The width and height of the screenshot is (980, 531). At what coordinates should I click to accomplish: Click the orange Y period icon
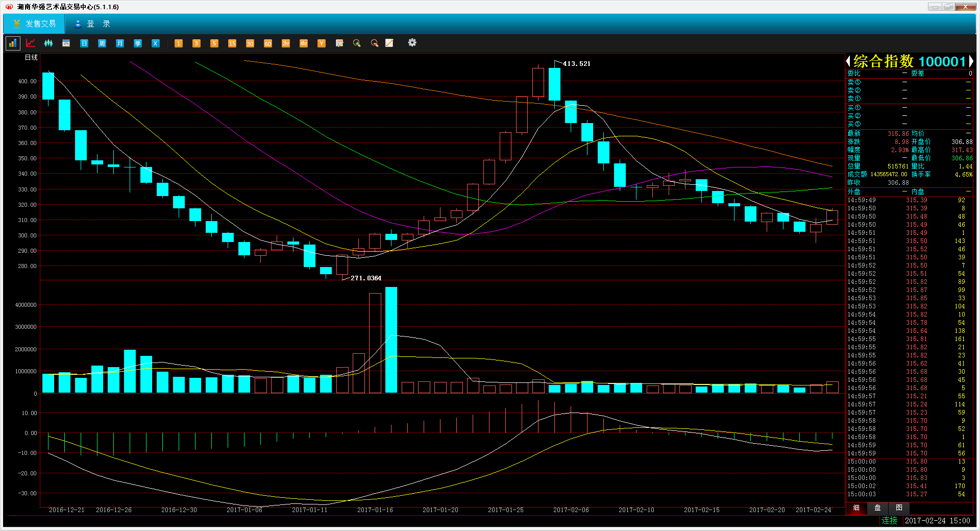point(322,43)
